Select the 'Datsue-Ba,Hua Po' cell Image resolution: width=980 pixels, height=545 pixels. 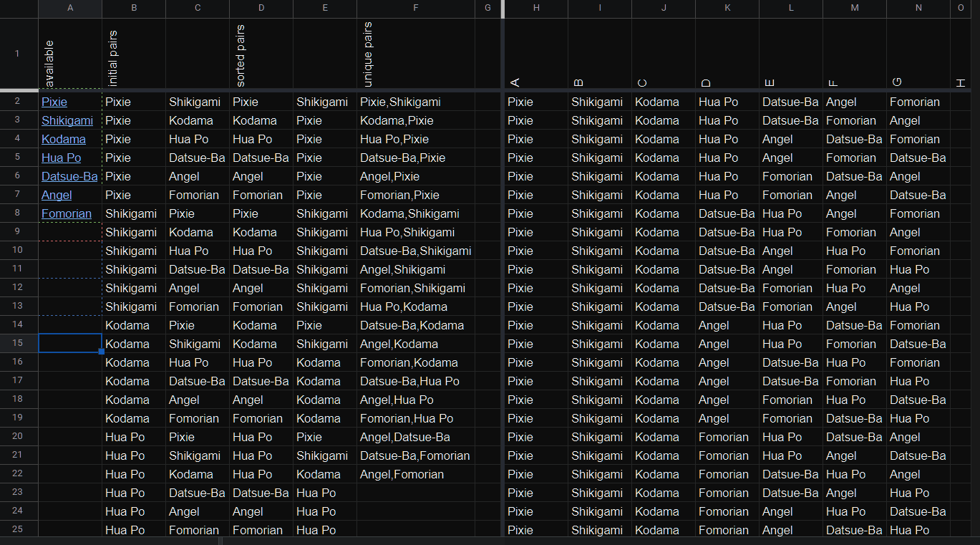416,381
